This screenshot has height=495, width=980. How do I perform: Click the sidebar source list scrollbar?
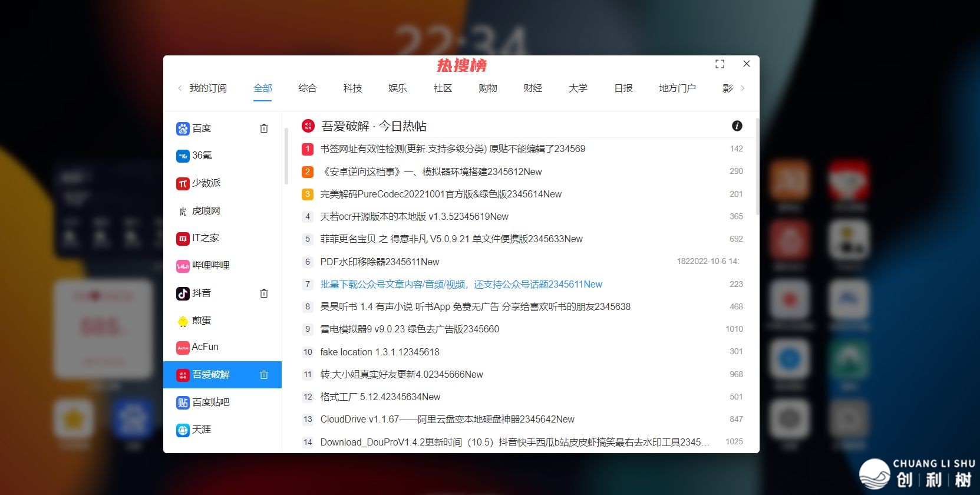pyautogui.click(x=286, y=156)
